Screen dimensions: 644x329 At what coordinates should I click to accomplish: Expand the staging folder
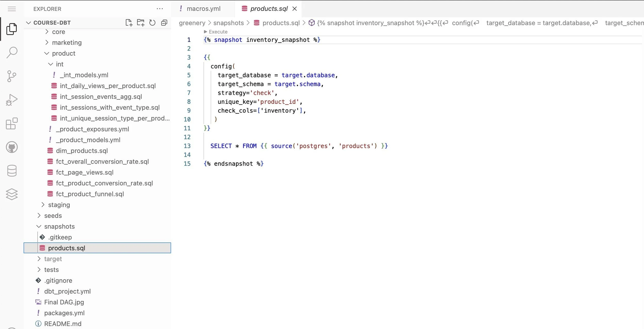pyautogui.click(x=59, y=205)
